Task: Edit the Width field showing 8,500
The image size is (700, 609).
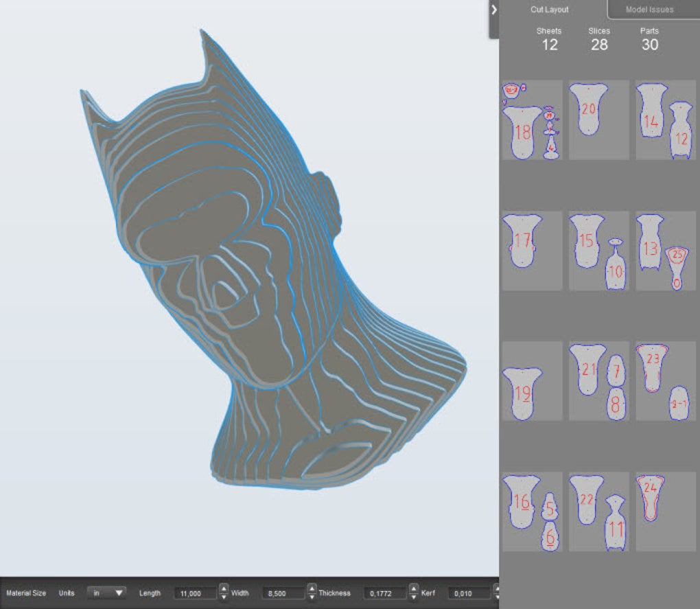Action: point(283,593)
